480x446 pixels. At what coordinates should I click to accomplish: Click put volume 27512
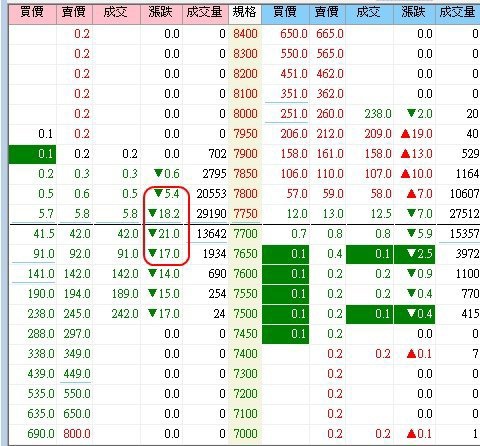coord(464,214)
